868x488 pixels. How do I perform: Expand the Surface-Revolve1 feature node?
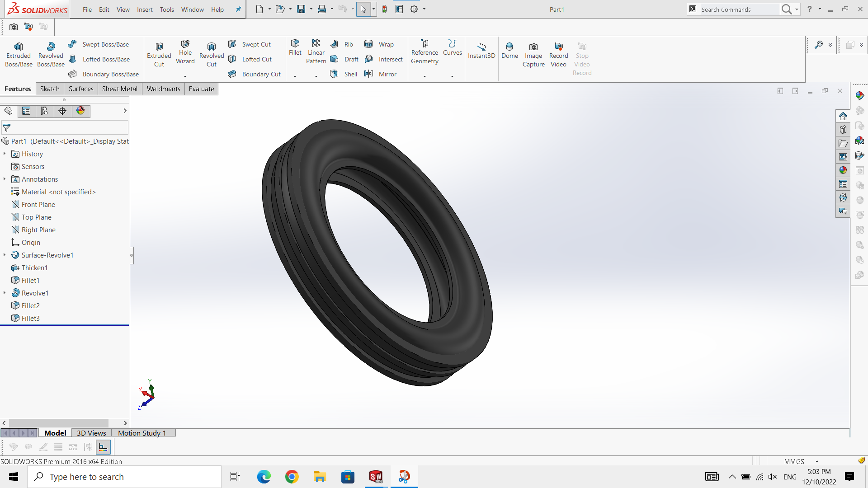(5, 255)
